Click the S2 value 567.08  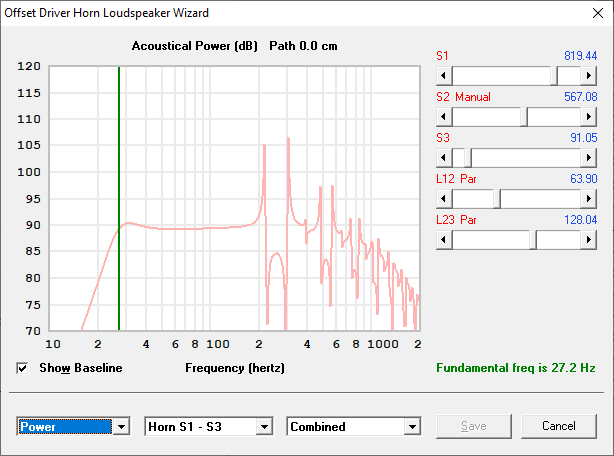point(580,97)
